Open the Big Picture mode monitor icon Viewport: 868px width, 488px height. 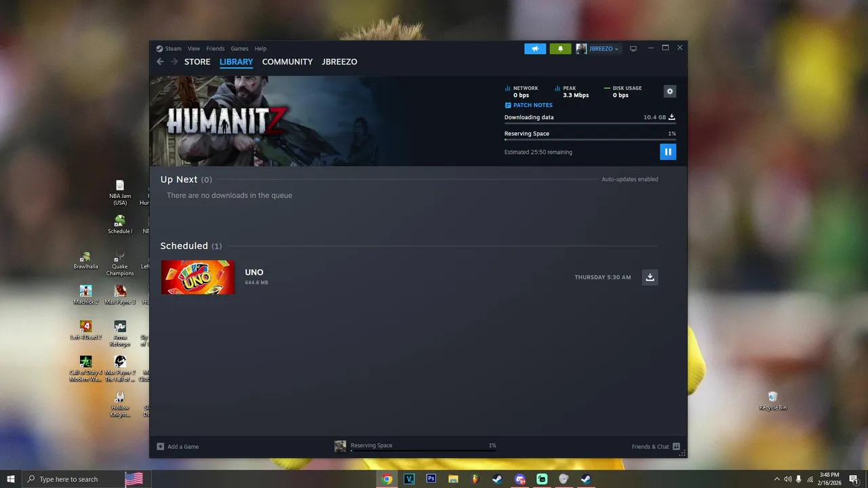(x=633, y=49)
